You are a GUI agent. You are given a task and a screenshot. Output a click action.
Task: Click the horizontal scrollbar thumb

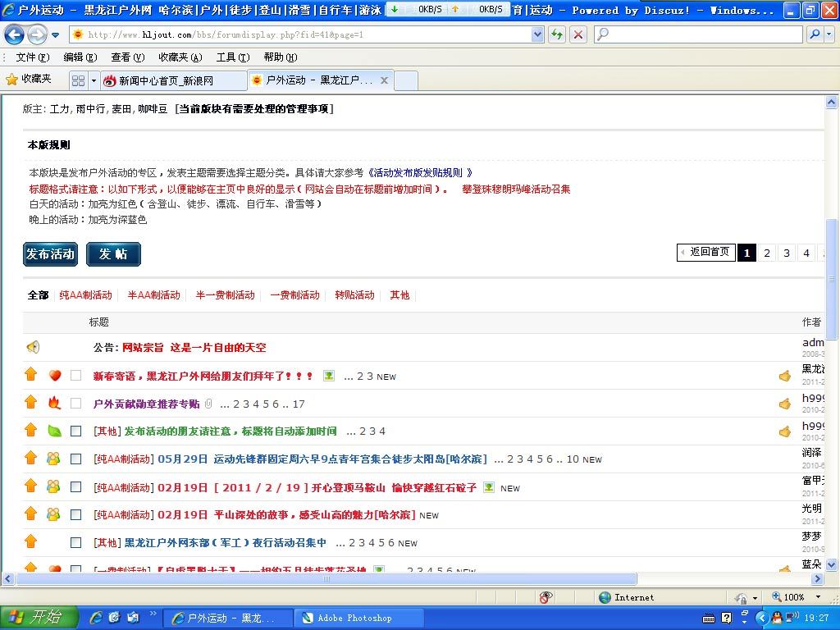click(x=328, y=579)
